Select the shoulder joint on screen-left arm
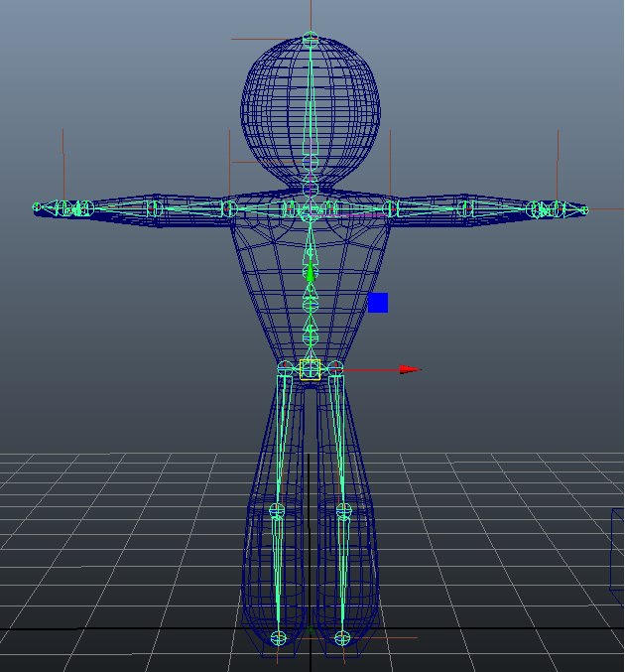The image size is (625, 672). (229, 208)
